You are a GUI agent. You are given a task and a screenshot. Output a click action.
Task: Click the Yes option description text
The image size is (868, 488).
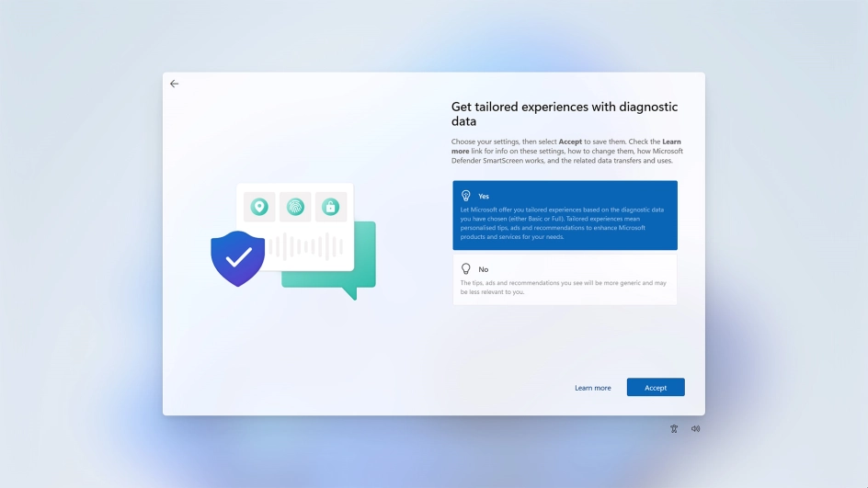[562, 223]
